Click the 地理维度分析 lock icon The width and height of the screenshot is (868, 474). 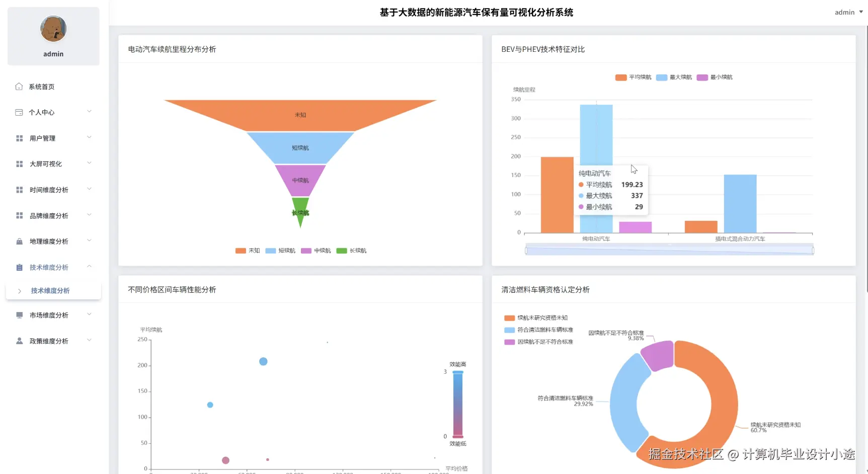19,241
